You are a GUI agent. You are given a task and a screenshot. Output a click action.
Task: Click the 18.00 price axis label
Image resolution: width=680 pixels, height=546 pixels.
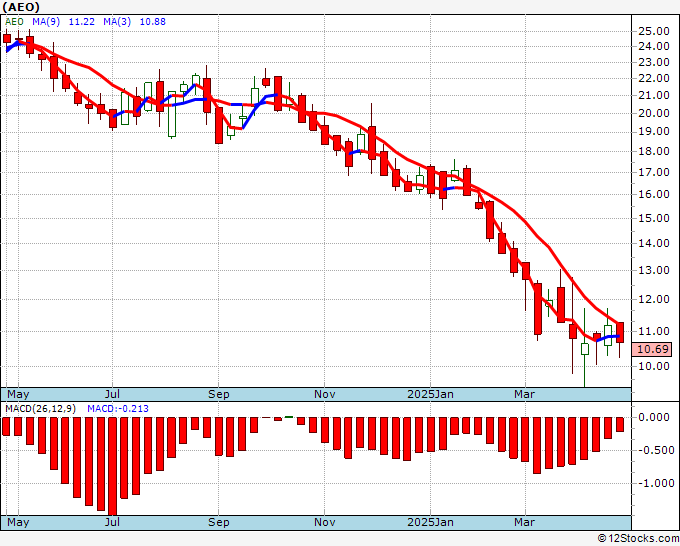coord(654,151)
